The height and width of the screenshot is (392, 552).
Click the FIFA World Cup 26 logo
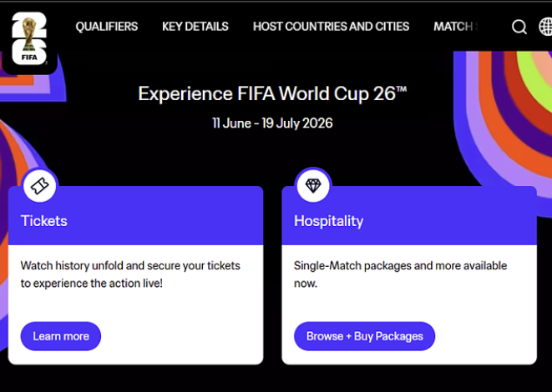click(x=29, y=37)
